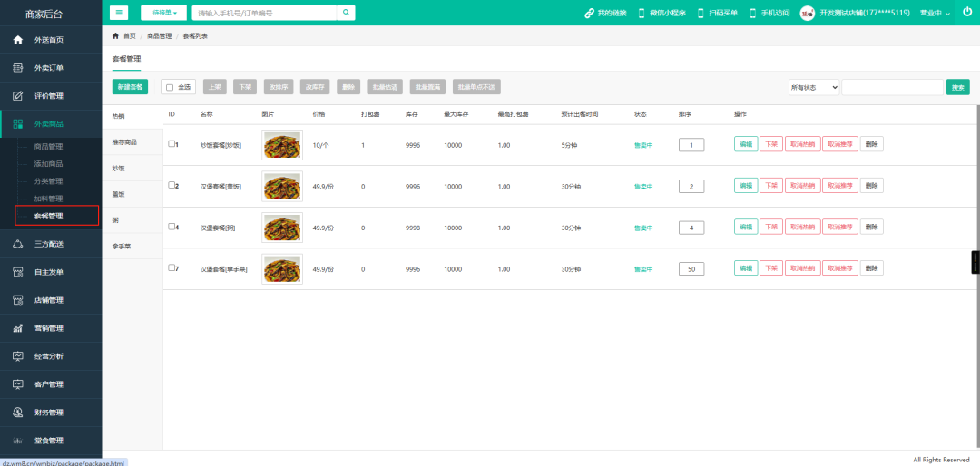This screenshot has width=980, height=466.
Task: Expand the 所有状态 status filter dropdown
Action: click(x=813, y=87)
